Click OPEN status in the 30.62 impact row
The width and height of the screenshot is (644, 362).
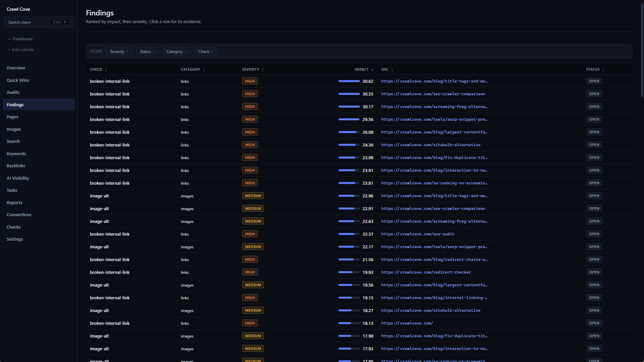point(594,81)
